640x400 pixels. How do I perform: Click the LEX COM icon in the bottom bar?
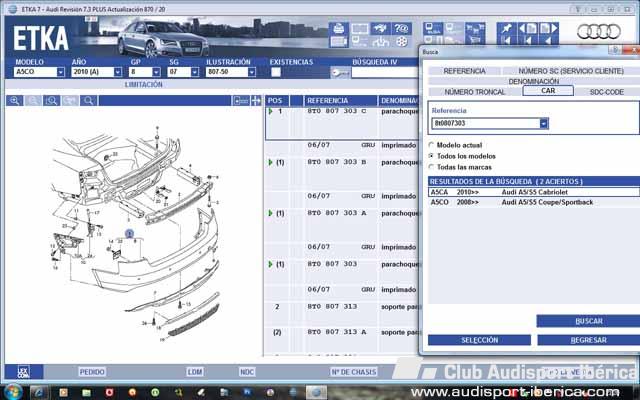23,372
